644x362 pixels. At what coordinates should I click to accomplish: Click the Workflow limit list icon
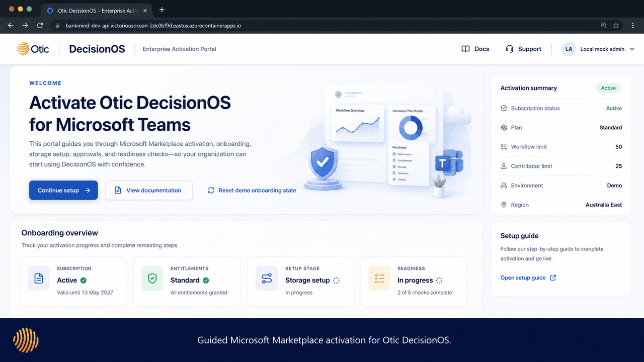[x=504, y=147]
